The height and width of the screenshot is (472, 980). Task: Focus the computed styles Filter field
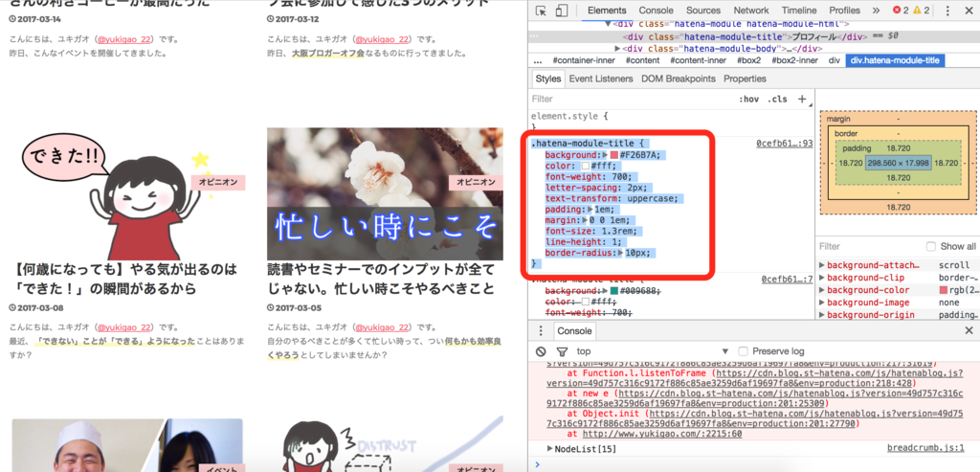[x=869, y=246]
